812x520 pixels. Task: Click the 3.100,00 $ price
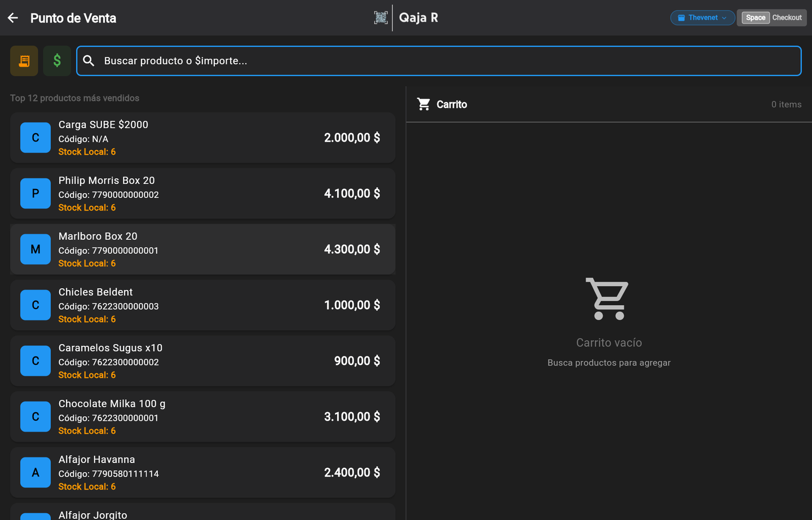click(x=352, y=417)
